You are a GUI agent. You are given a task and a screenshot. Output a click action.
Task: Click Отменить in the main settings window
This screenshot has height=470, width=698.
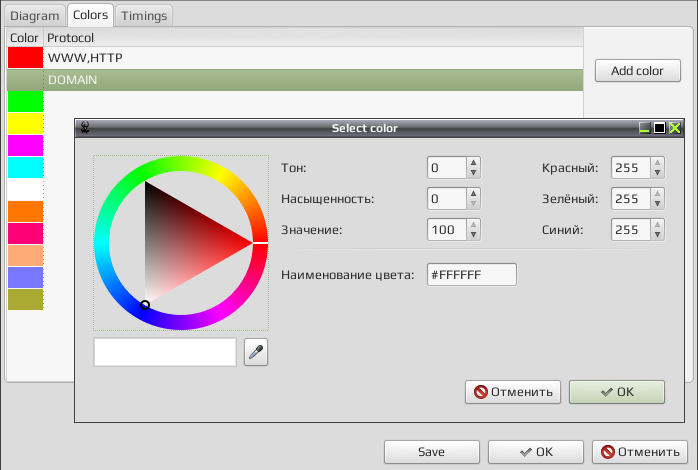click(640, 452)
